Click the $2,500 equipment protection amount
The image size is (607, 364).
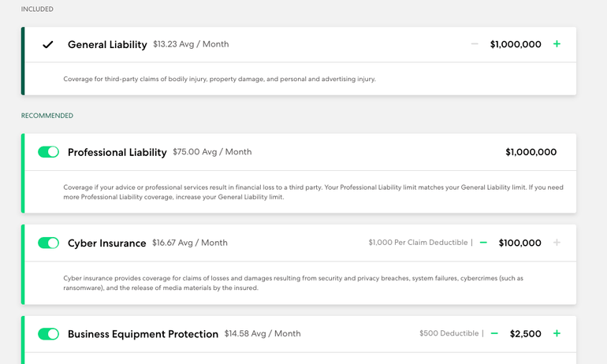click(x=525, y=334)
